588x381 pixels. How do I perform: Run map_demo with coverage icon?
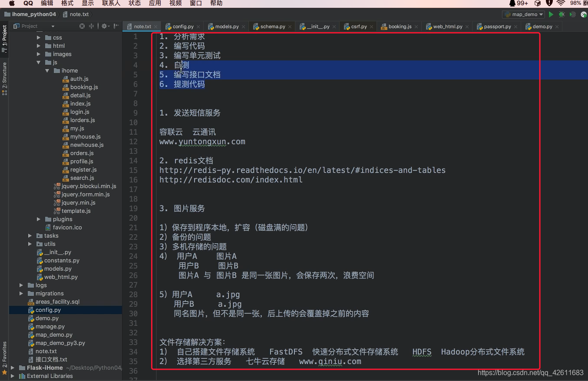tap(573, 14)
